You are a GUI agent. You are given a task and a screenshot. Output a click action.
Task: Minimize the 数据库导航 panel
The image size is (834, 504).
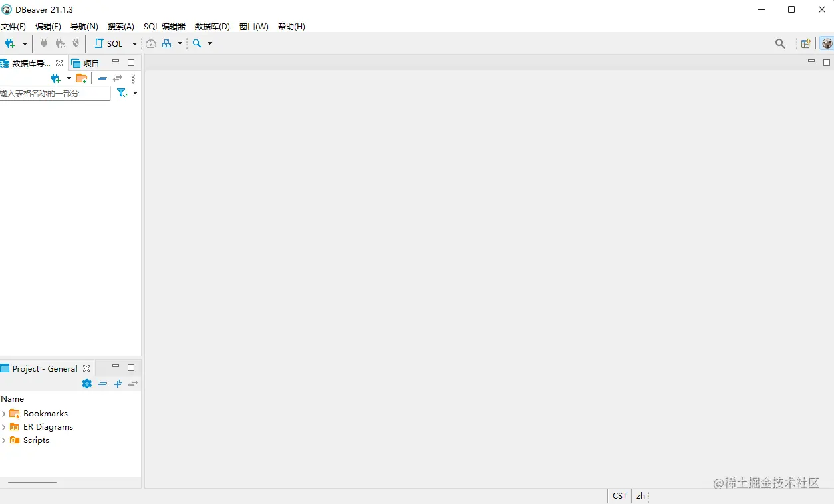(x=115, y=60)
